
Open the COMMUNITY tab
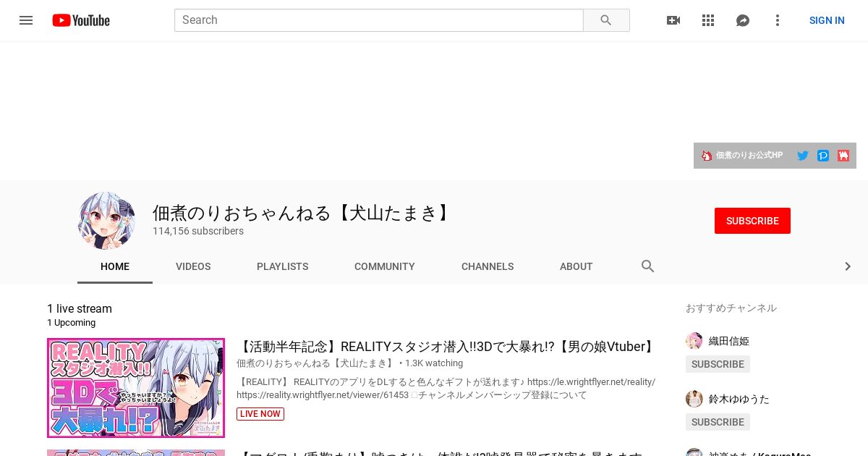coord(385,266)
